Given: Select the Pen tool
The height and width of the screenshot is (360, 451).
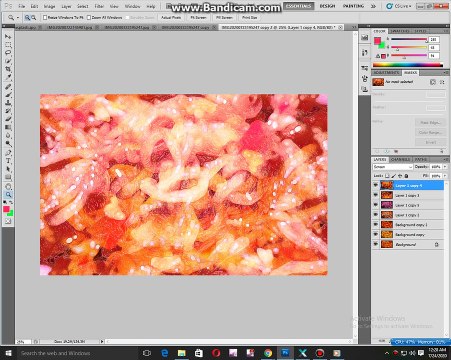Looking at the screenshot, I should point(8,153).
